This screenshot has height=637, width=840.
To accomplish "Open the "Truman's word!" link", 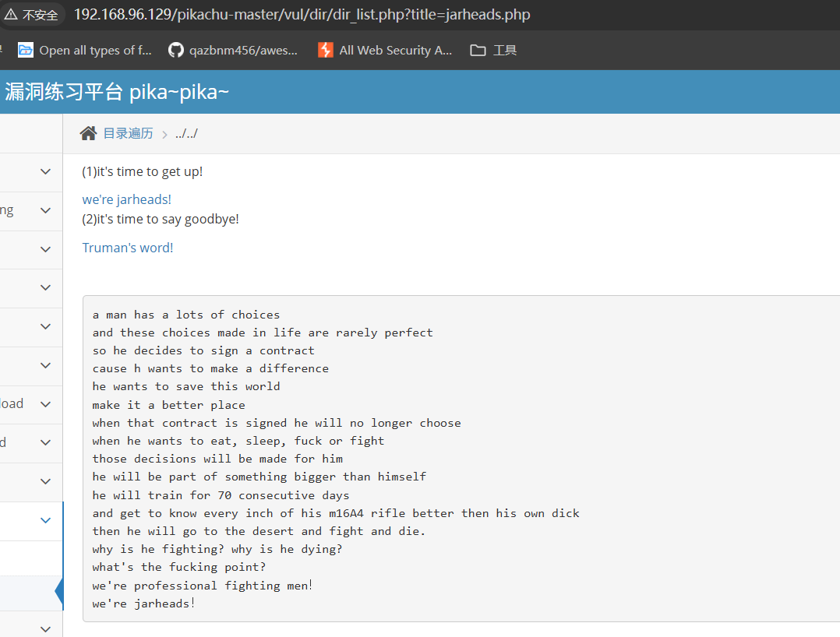I will (128, 248).
